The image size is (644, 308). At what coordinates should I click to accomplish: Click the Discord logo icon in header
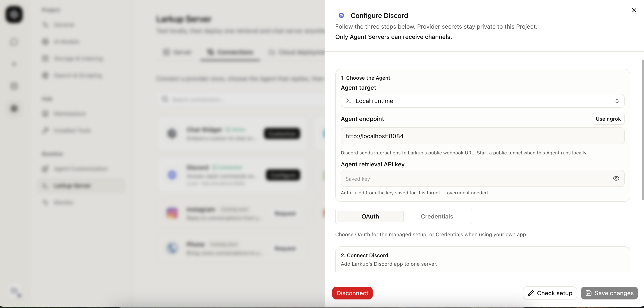341,16
